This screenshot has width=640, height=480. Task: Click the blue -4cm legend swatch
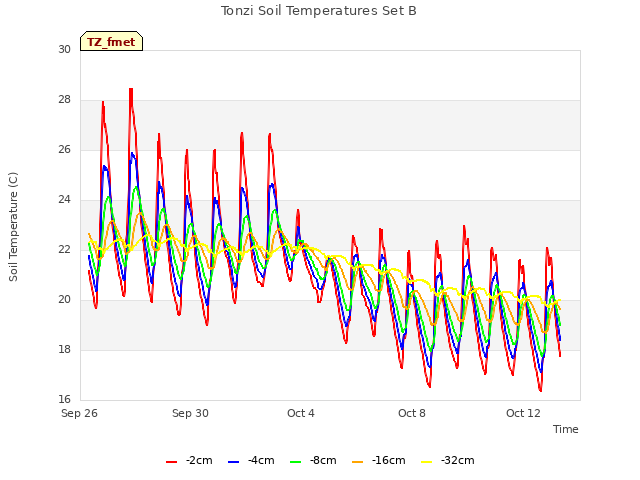pyautogui.click(x=233, y=462)
